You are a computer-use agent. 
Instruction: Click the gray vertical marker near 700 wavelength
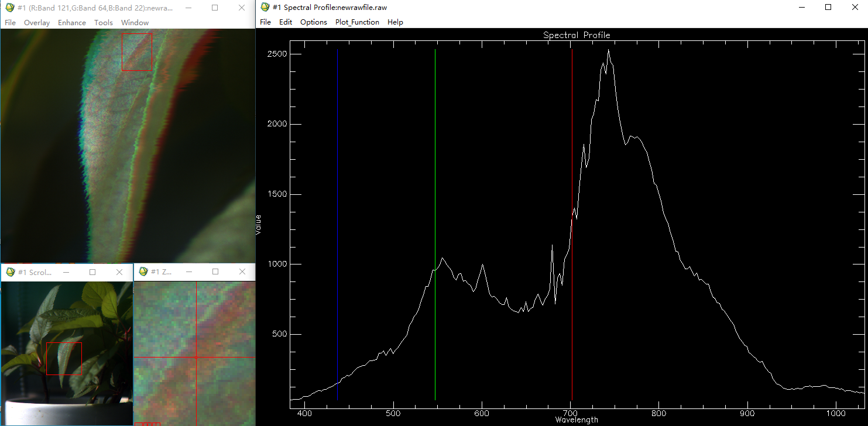(x=572, y=225)
